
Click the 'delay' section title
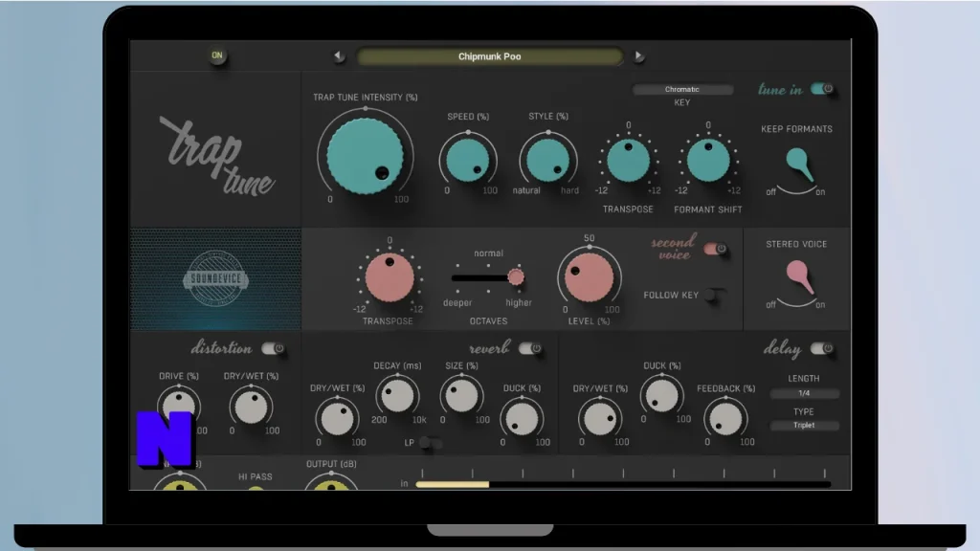tap(782, 348)
